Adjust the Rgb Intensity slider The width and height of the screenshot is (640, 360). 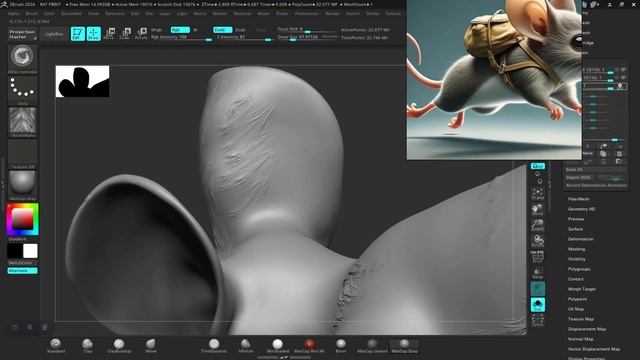pyautogui.click(x=181, y=38)
